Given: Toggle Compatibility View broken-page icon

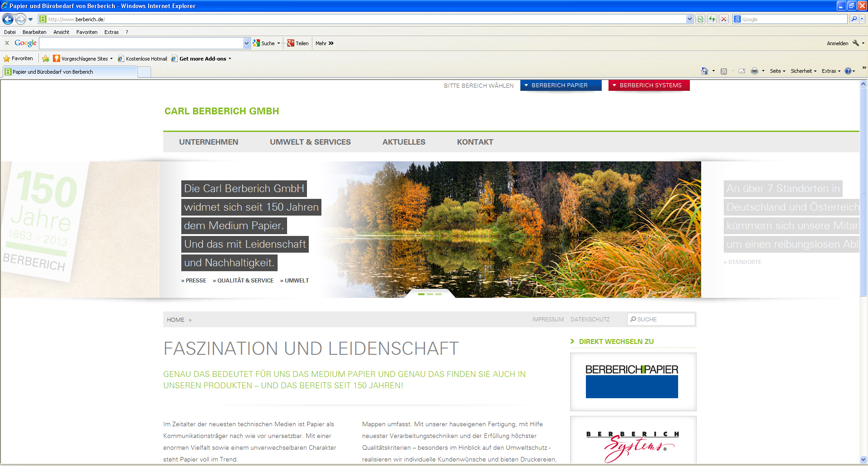Looking at the screenshot, I should pyautogui.click(x=700, y=19).
